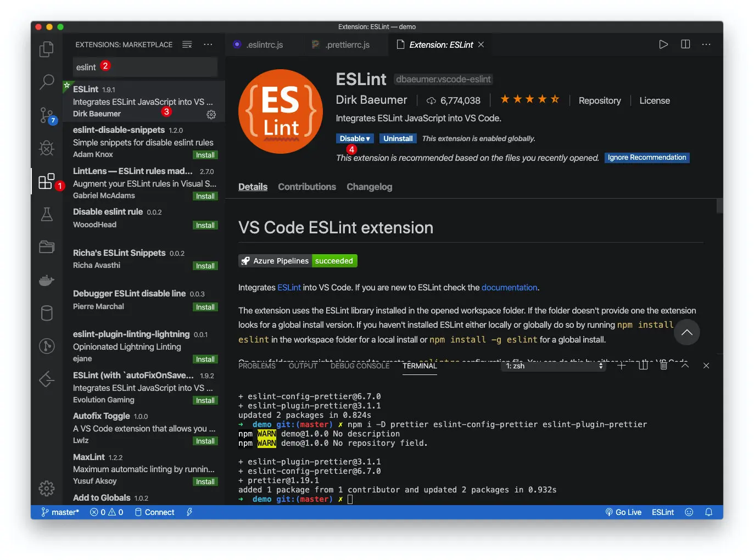This screenshot has width=754, height=560.
Task: Close the Extension: ESLint tab
Action: coord(481,44)
